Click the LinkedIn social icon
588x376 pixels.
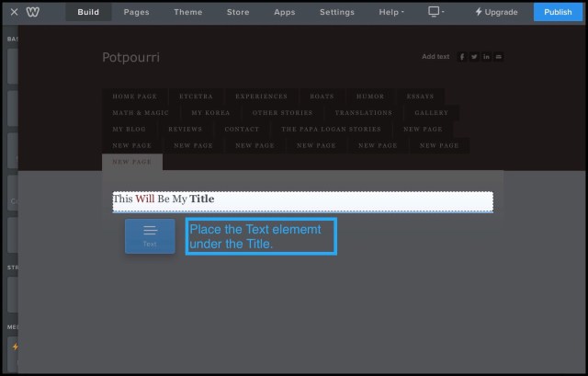pos(486,57)
